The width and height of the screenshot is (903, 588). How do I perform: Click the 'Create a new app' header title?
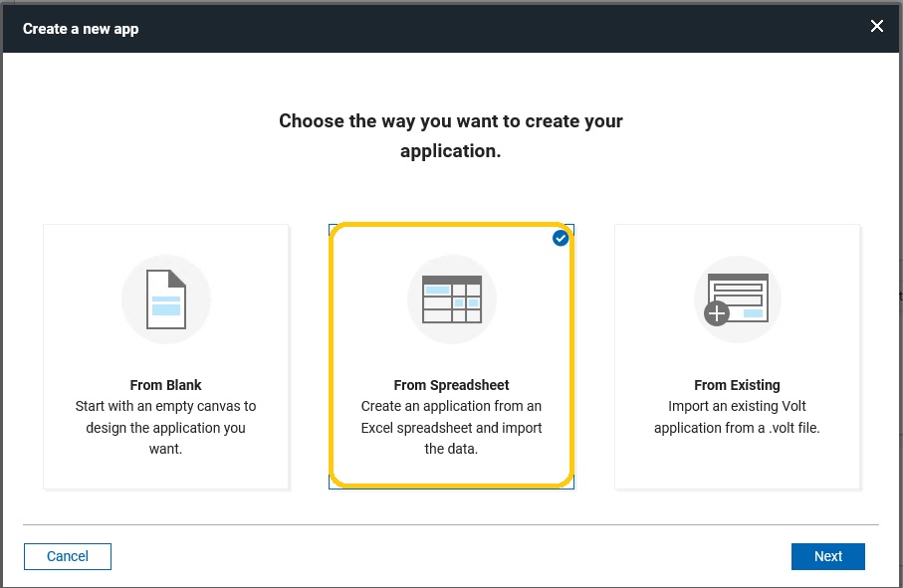[81, 29]
